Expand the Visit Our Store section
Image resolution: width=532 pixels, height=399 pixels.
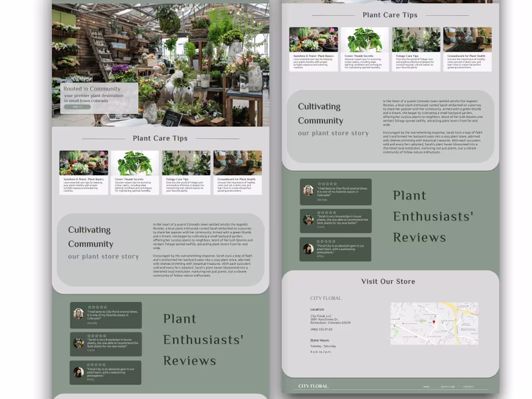[389, 282]
